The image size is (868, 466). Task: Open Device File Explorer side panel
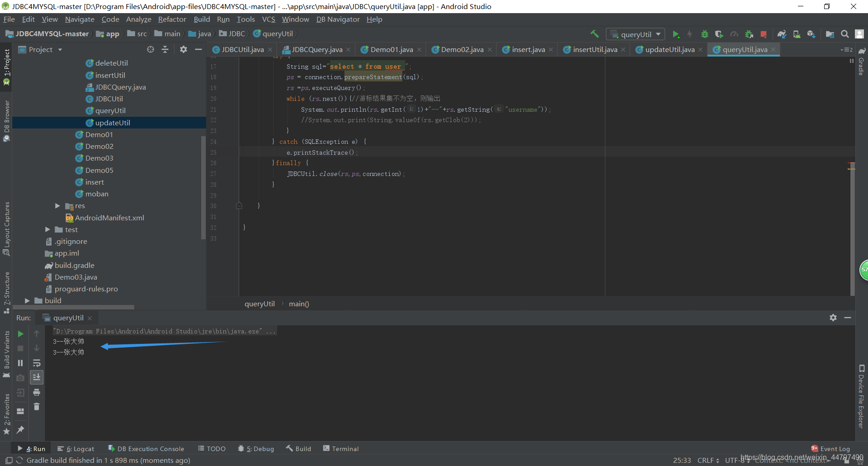(x=861, y=396)
